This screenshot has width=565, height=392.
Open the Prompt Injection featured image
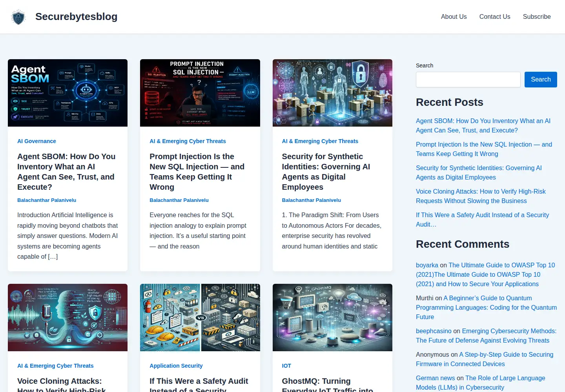200,93
